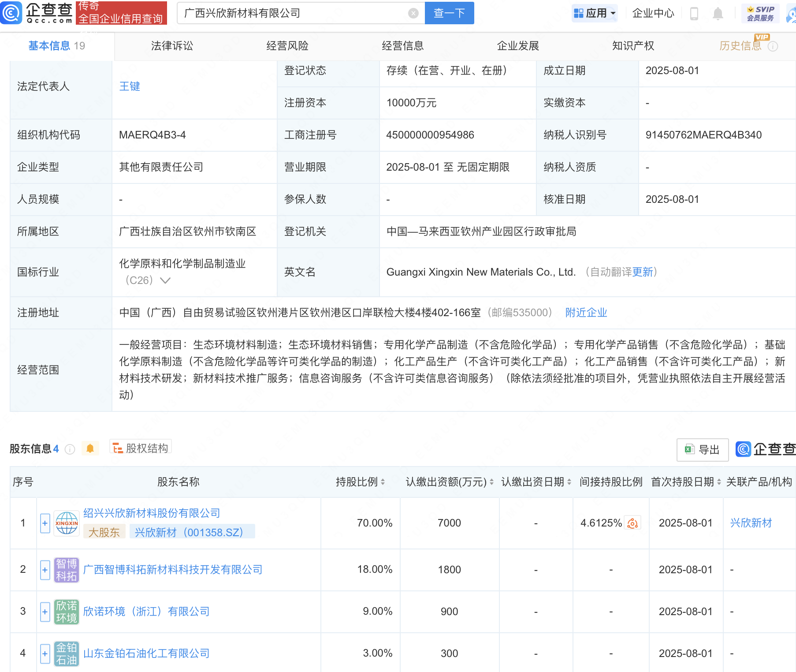Image resolution: width=796 pixels, height=672 pixels.
Task: Click 绍兴兴欣新材料 Xingxin company logo
Action: (67, 523)
